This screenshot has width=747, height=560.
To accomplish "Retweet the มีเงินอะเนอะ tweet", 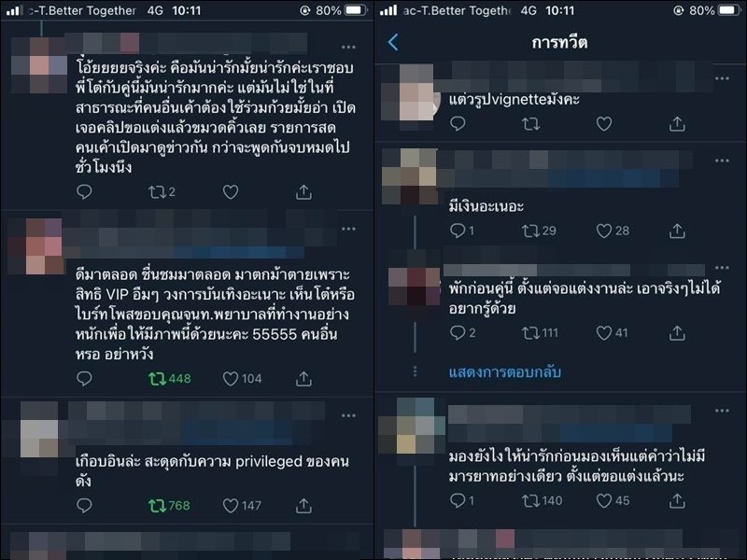I will (x=539, y=231).
